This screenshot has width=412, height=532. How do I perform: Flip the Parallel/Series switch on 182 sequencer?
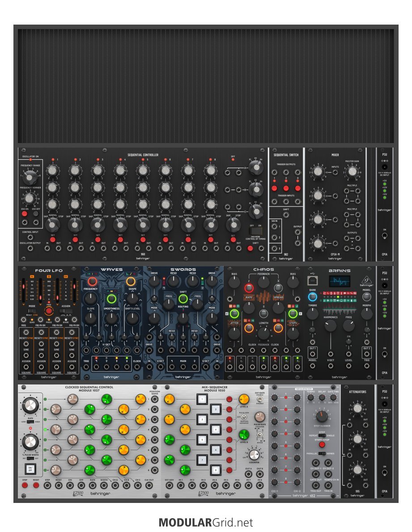tap(322, 454)
